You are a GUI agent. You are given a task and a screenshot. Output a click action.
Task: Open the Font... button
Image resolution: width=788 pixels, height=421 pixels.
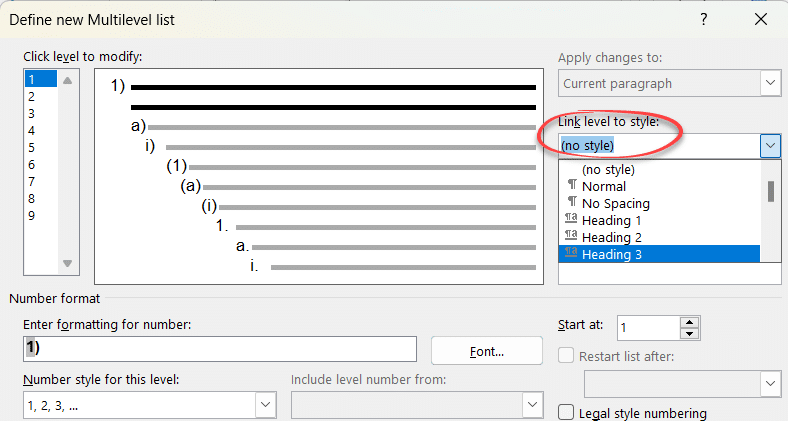pos(486,351)
